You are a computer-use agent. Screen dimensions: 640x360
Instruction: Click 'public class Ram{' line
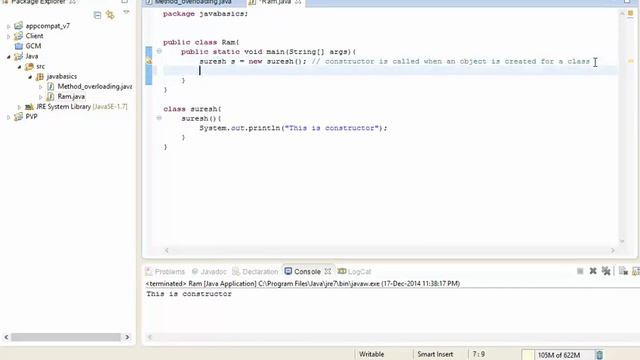(x=201, y=42)
